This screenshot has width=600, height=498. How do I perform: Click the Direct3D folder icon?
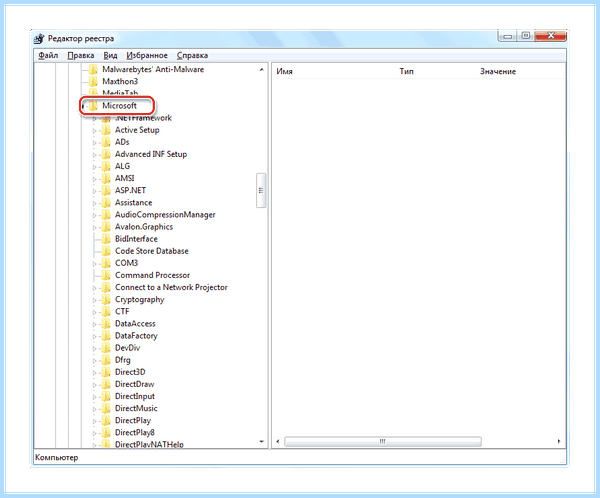point(106,372)
